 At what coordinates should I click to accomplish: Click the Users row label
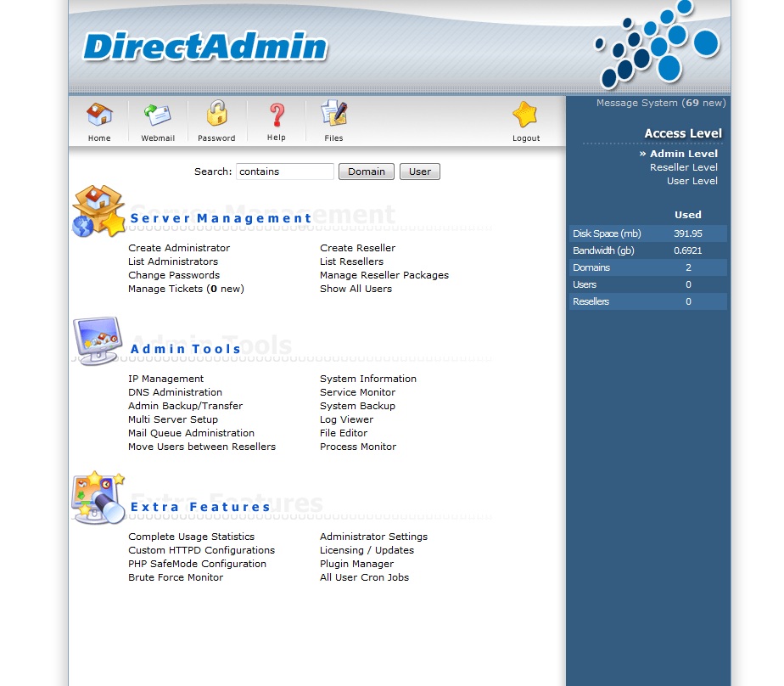pos(585,284)
